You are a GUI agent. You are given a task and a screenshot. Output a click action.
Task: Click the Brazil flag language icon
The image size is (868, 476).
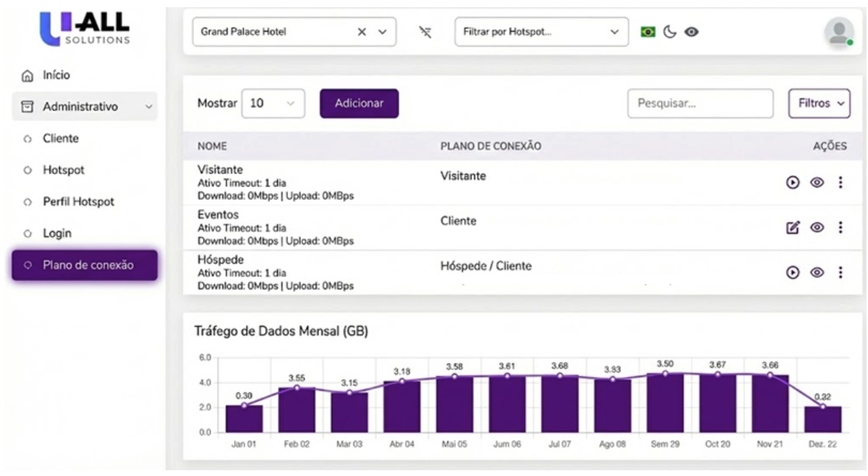pos(648,32)
